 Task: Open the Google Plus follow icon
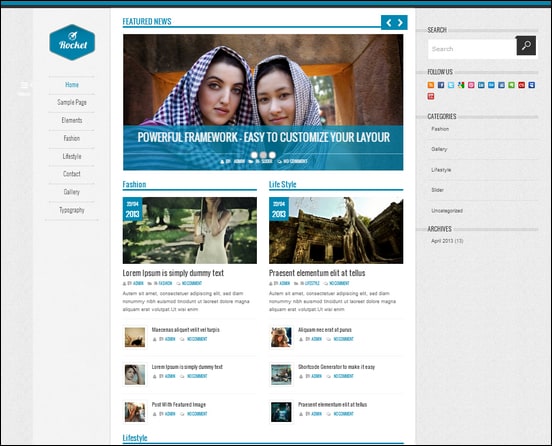[x=461, y=85]
